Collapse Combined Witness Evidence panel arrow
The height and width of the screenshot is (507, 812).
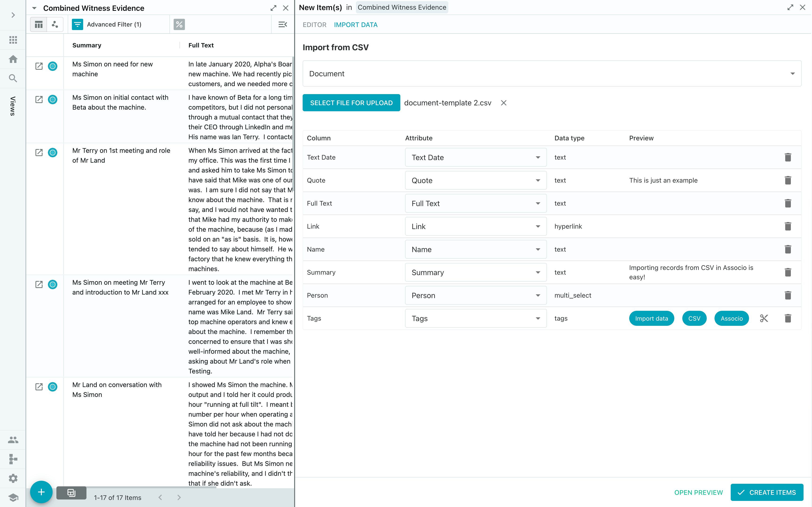[x=34, y=8]
